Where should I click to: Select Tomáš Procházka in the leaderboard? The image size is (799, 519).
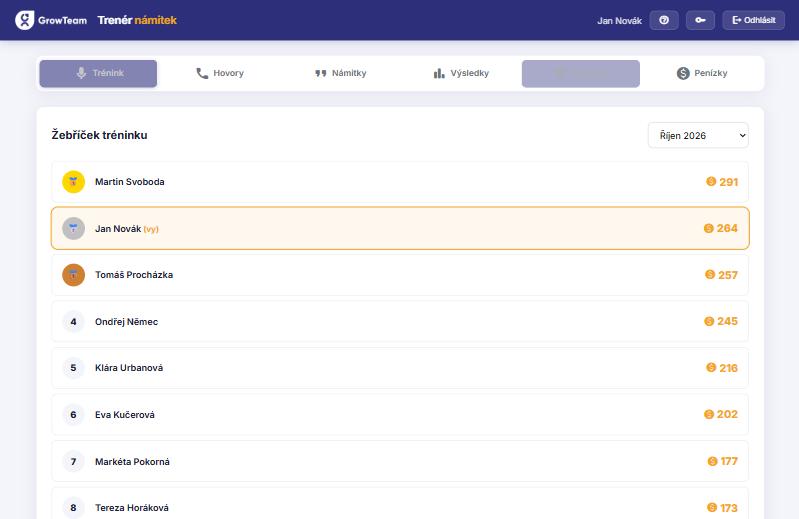134,275
